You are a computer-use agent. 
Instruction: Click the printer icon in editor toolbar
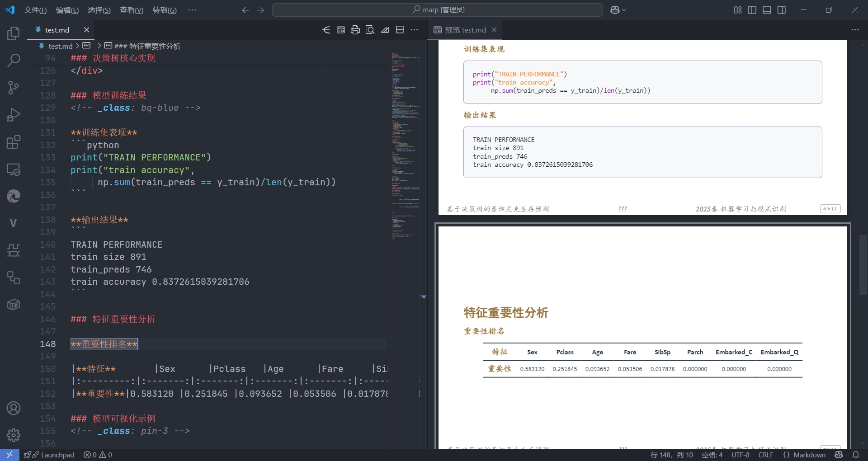pos(355,30)
